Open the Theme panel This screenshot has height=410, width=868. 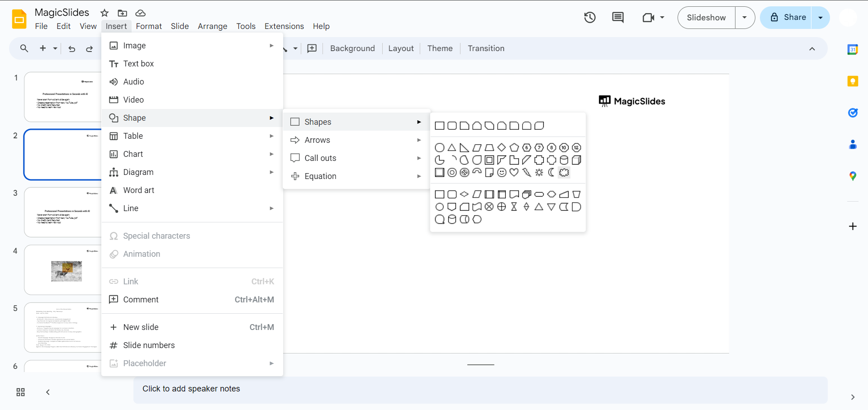click(440, 48)
